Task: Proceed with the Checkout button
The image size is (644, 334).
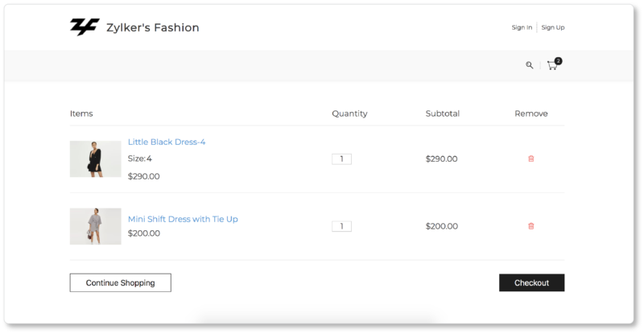Action: click(x=531, y=282)
